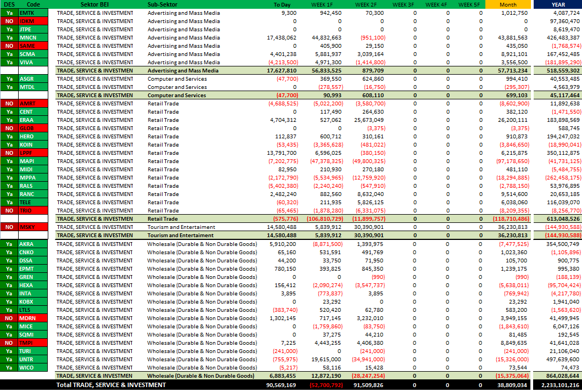The width and height of the screenshot is (582, 392).
Task: Select UNTR WEEK 2F value (34,941,000)
Action: coord(368,359)
